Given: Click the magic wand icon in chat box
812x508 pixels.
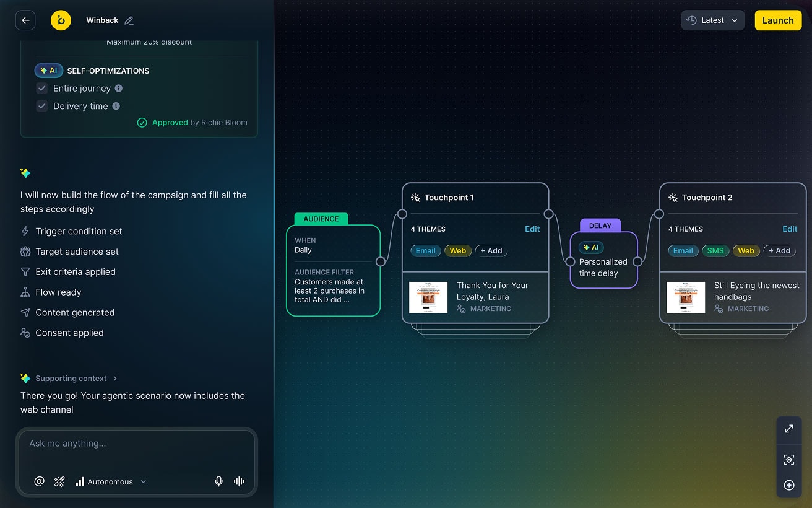Looking at the screenshot, I should pyautogui.click(x=59, y=481).
